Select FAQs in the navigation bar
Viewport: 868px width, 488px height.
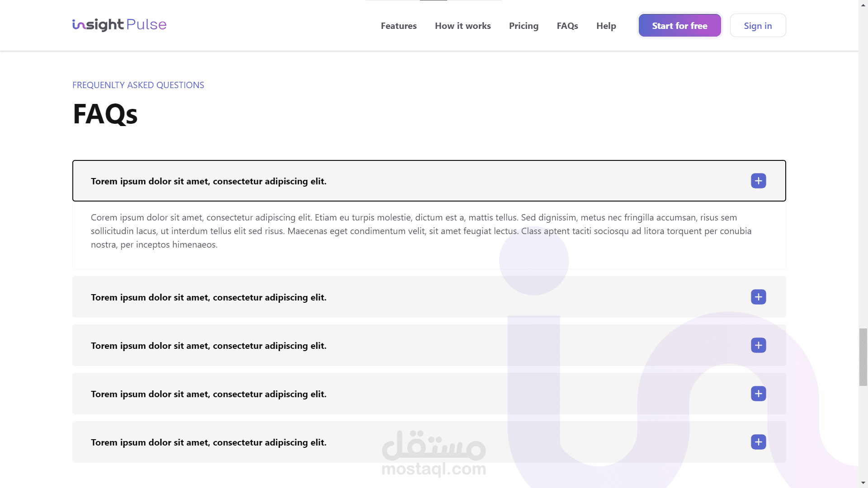coord(567,26)
